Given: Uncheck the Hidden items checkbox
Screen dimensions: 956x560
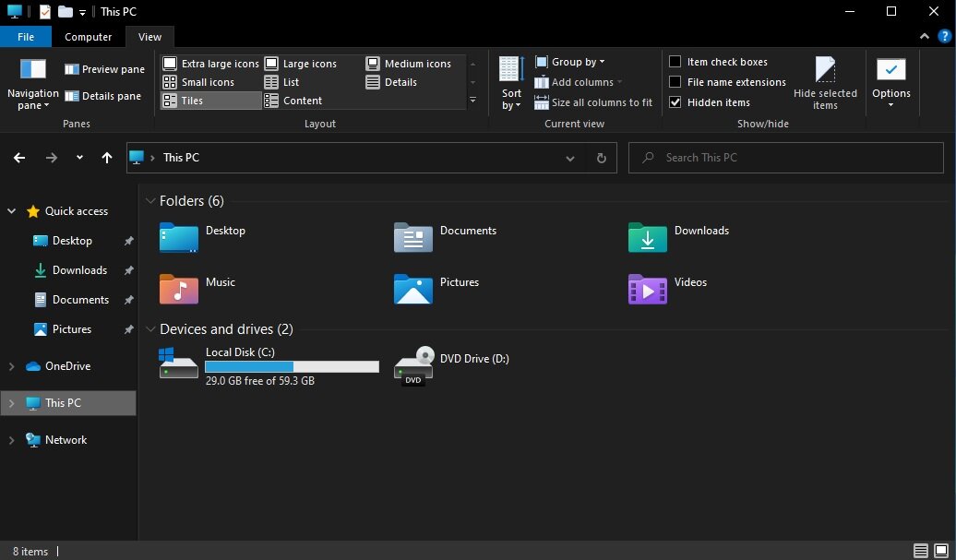Looking at the screenshot, I should (x=675, y=102).
